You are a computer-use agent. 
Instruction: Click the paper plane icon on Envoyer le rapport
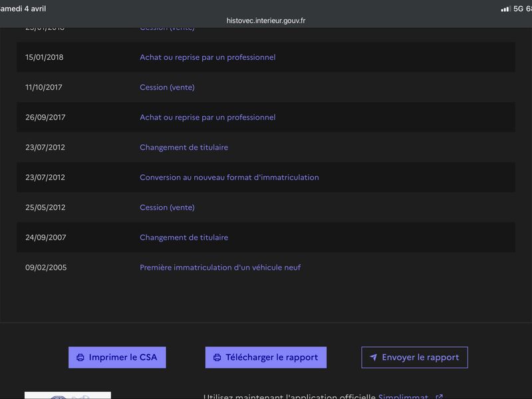373,358
